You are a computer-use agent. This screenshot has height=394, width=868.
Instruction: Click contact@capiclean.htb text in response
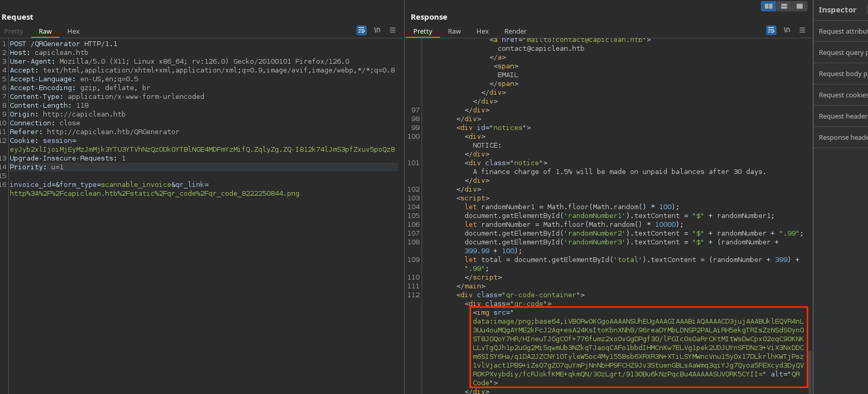click(541, 49)
